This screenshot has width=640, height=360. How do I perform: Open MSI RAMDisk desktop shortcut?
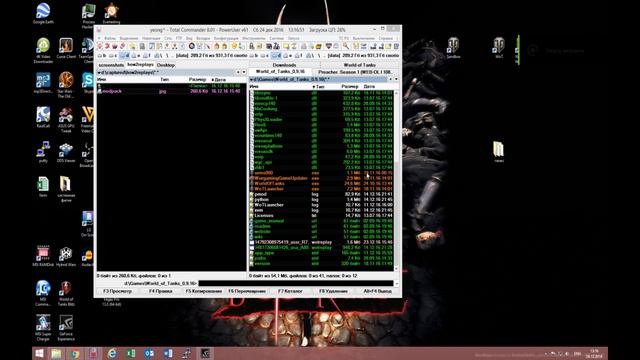(43, 256)
